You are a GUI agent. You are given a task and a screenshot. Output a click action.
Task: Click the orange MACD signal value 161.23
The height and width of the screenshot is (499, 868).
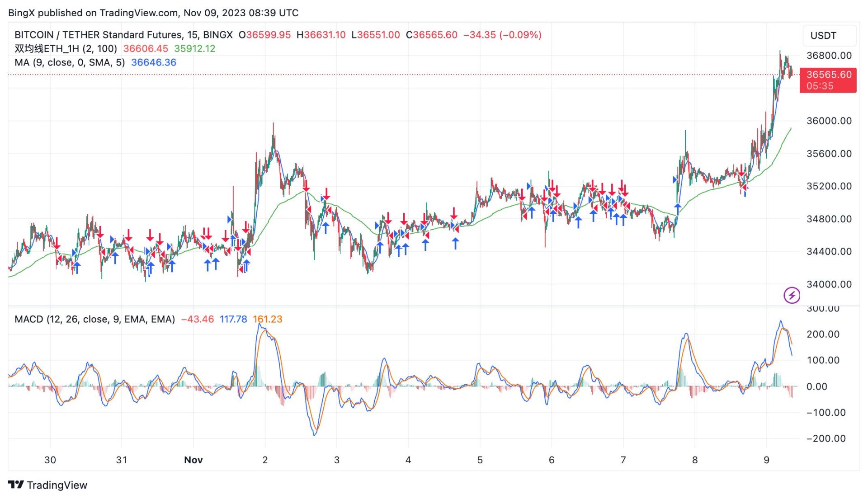coord(267,319)
